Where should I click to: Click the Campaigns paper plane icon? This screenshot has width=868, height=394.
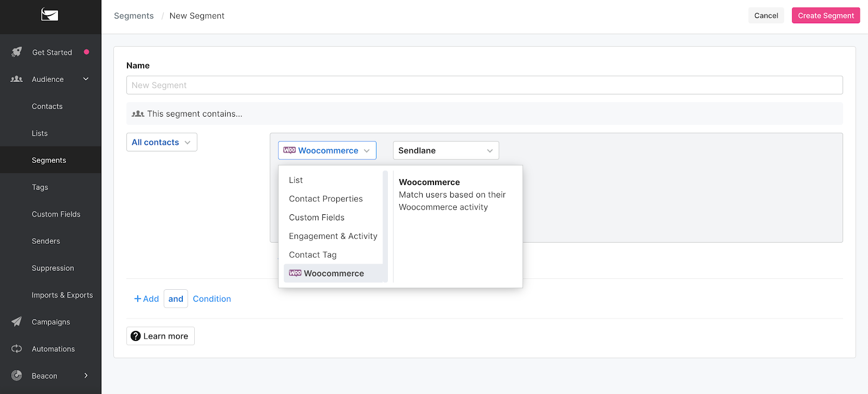[17, 321]
